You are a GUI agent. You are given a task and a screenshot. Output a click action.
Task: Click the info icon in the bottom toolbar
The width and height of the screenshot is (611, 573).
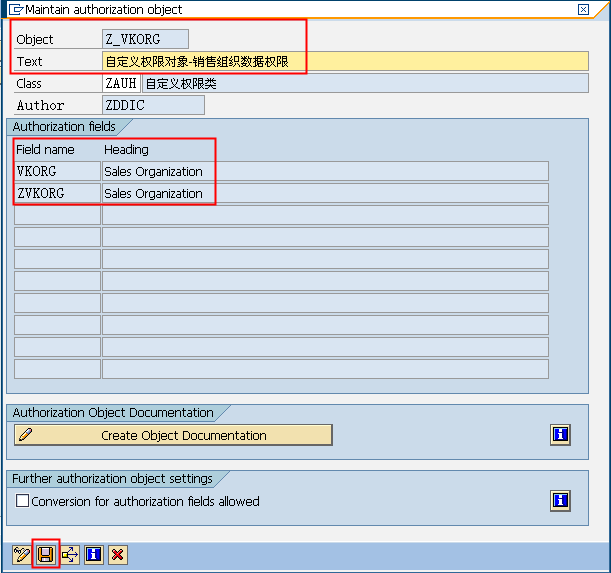click(94, 554)
